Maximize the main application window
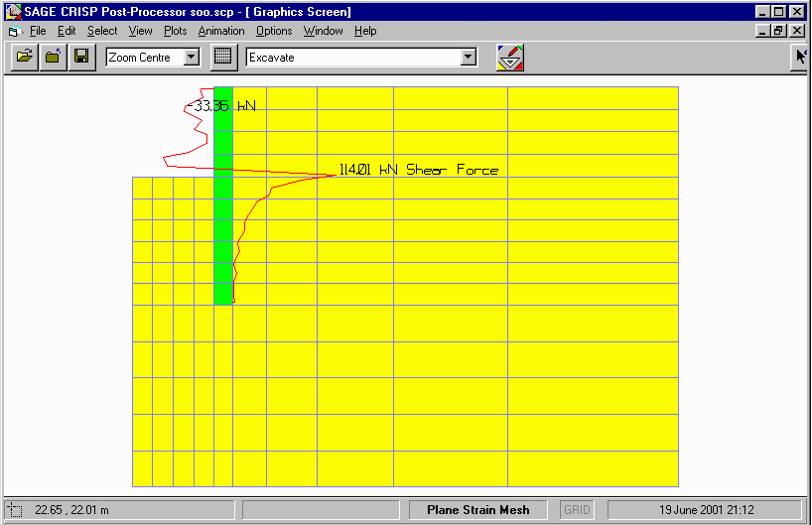The height and width of the screenshot is (525, 812). click(779, 11)
